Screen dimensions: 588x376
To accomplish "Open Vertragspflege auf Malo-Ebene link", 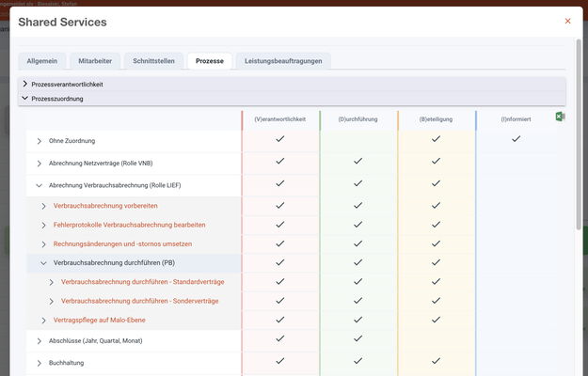I will click(x=100, y=320).
